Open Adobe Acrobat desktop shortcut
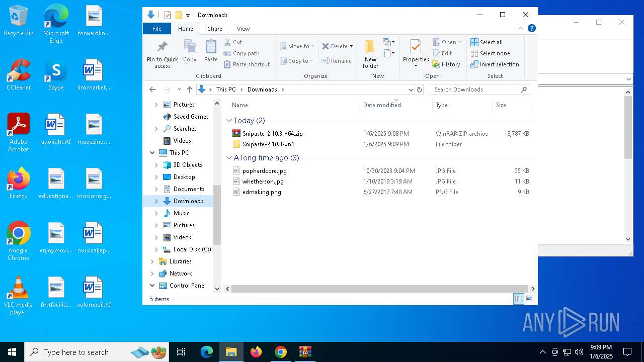This screenshot has height=362, width=644. click(x=19, y=133)
